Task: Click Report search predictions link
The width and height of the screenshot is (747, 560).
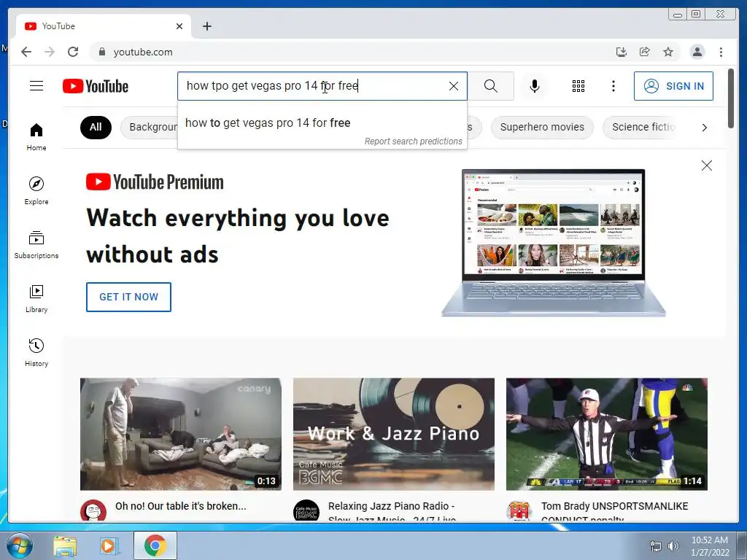Action: 413,141
